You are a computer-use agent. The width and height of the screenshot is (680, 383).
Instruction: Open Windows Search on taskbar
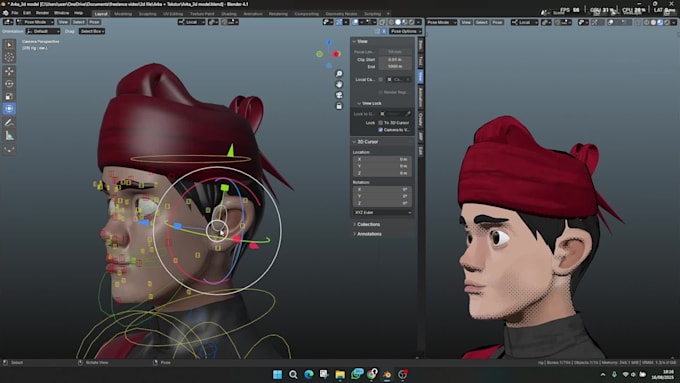293,374
